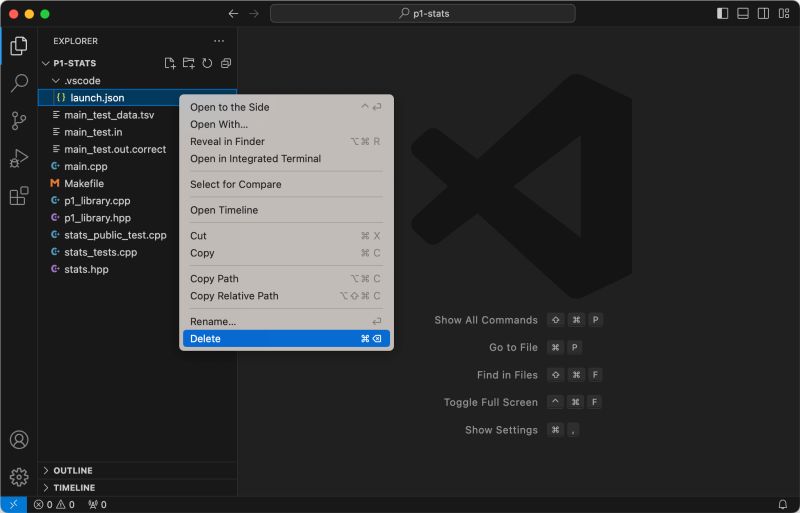Choose Copy from context menu

tap(286, 253)
